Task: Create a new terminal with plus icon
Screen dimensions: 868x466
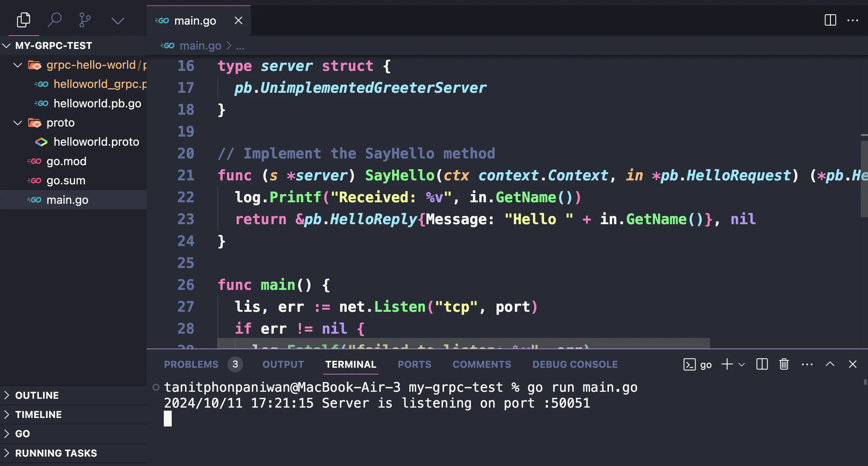Action: pos(727,364)
